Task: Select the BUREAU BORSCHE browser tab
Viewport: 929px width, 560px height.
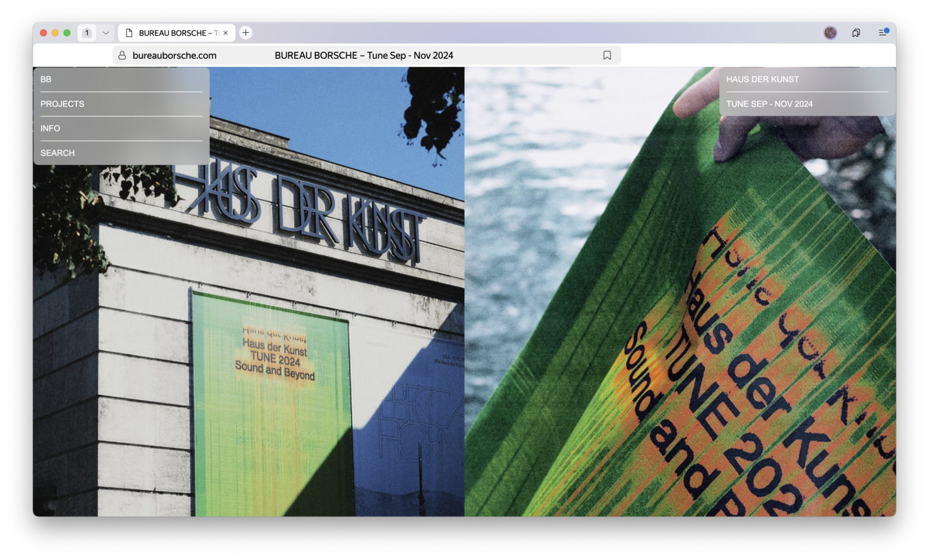Action: [x=177, y=33]
